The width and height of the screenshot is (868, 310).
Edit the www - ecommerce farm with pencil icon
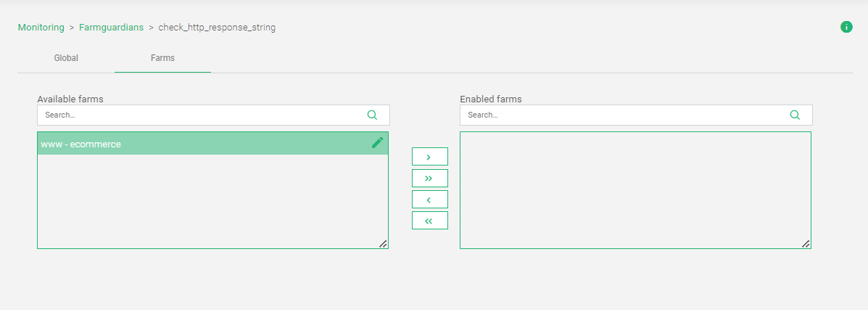378,143
